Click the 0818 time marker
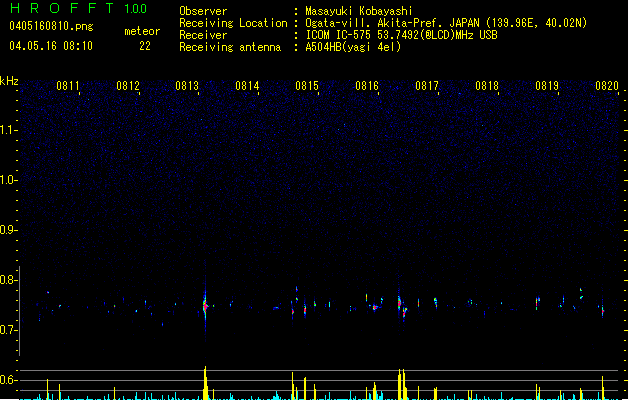629x400 pixels. (x=487, y=85)
